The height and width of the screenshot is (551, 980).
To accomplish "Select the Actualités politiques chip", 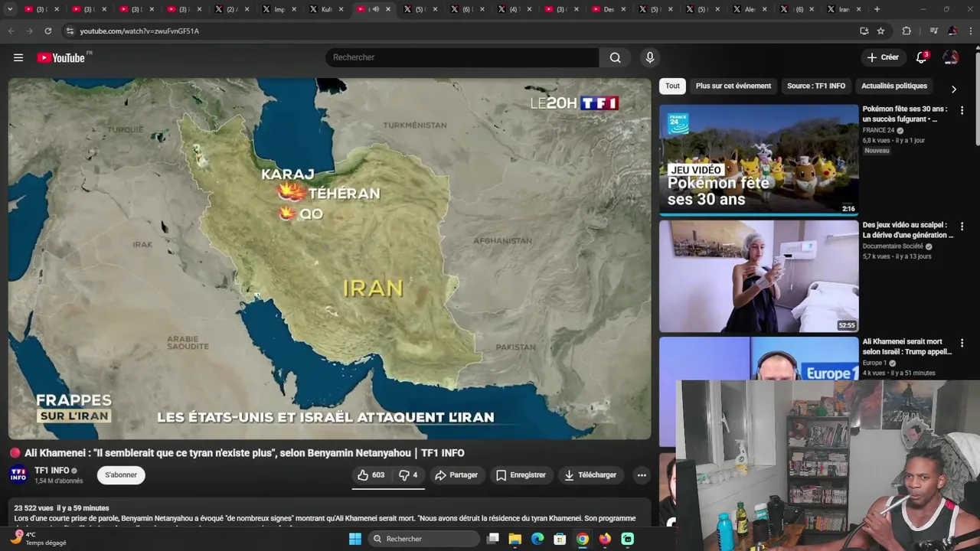I will coord(894,86).
